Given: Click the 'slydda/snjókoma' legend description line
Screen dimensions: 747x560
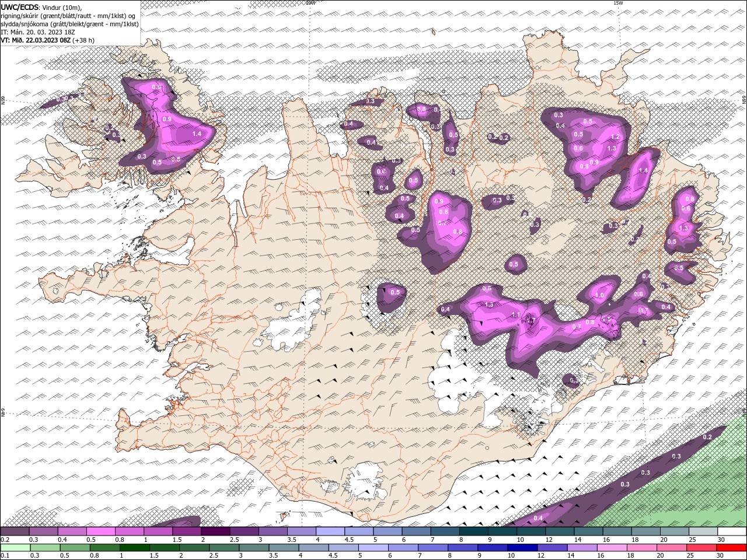Looking at the screenshot, I should (69, 24).
